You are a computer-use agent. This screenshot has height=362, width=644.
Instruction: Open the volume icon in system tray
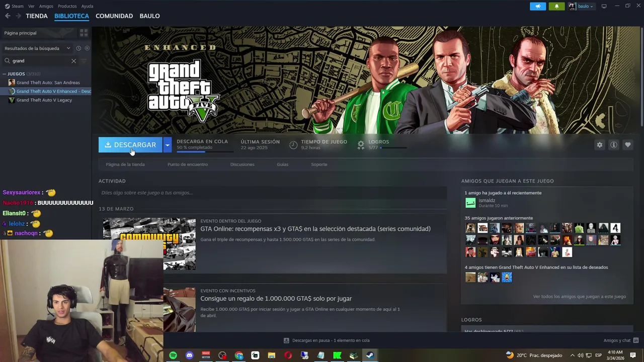tap(581, 355)
